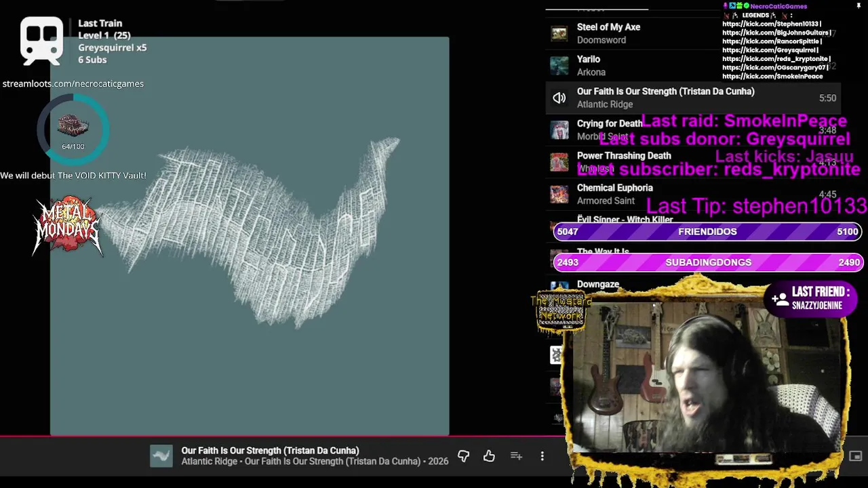868x488 pixels.
Task: Play Power Thrashing Death from the queue
Action: [624, 156]
